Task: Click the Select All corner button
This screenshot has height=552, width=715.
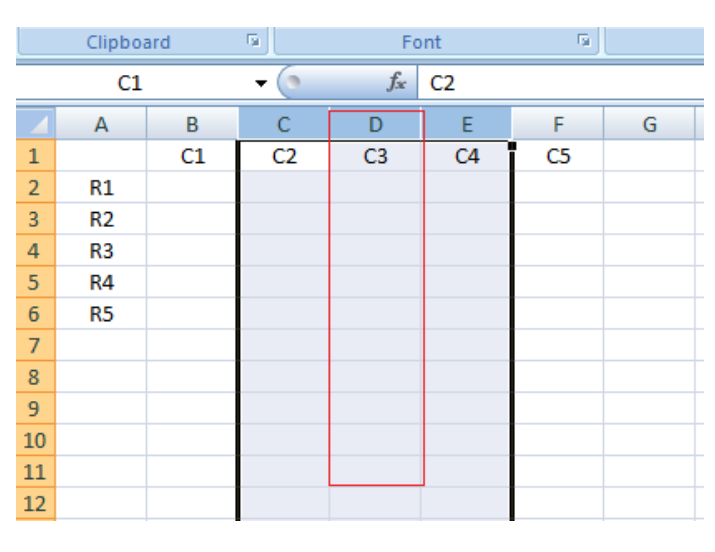Action: [x=28, y=126]
